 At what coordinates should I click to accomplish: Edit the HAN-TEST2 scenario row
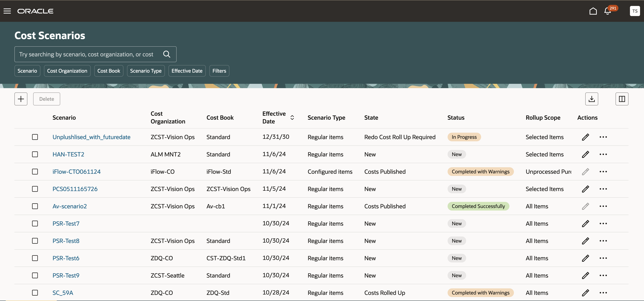click(585, 154)
